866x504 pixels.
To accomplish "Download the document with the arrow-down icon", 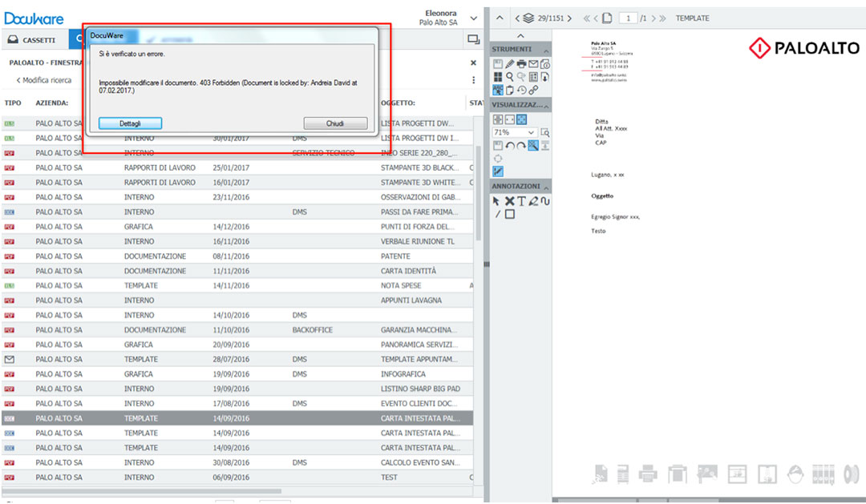I will (x=545, y=77).
